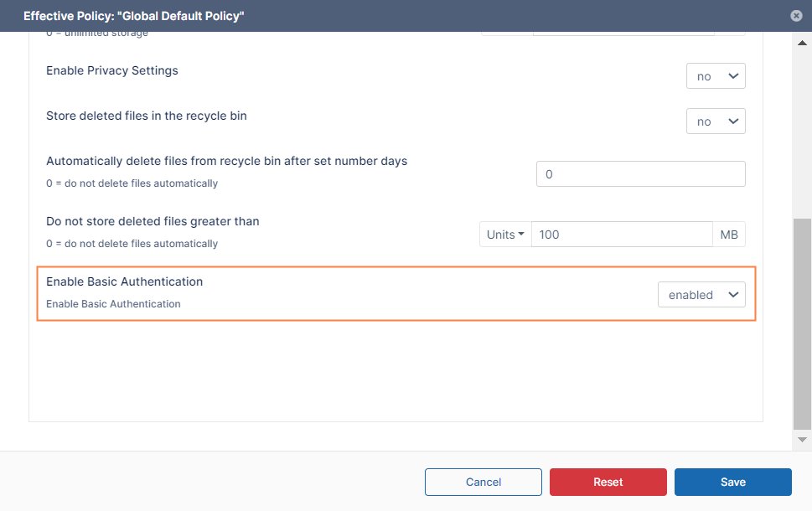812x511 pixels.
Task: Save the policy settings
Action: 732,482
